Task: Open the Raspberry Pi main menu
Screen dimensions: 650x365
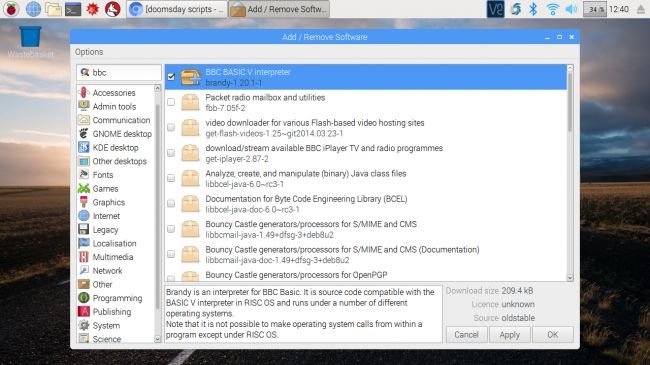Action: pos(11,9)
